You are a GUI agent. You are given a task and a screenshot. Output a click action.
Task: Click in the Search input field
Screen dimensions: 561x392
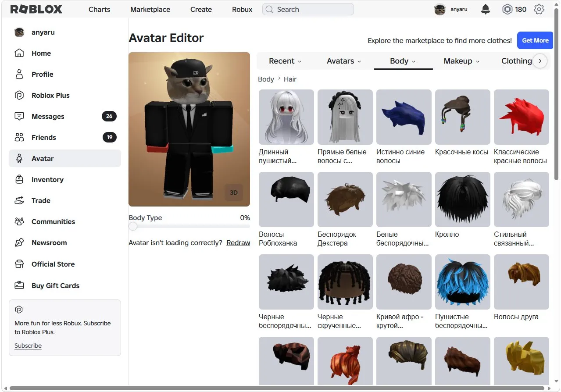click(308, 9)
